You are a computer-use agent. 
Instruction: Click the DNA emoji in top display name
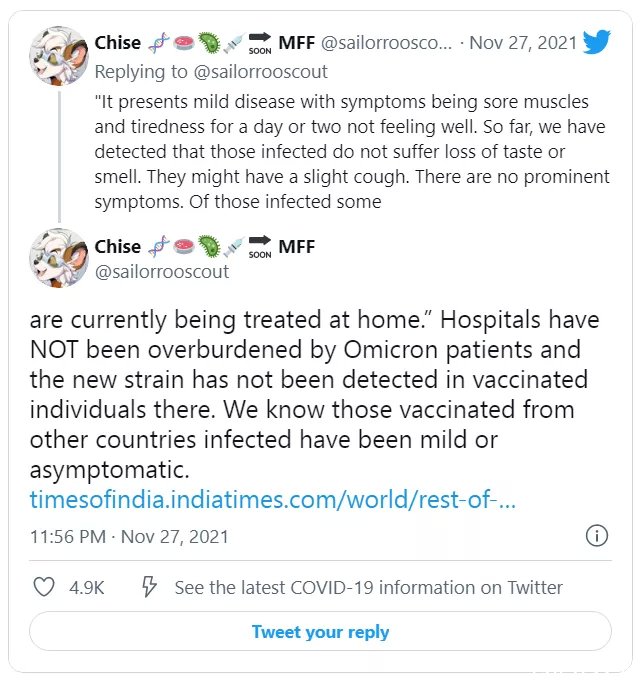pos(159,43)
